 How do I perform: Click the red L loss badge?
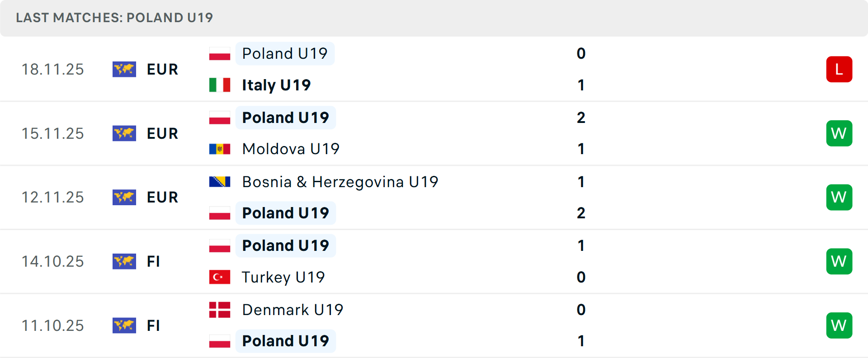839,69
